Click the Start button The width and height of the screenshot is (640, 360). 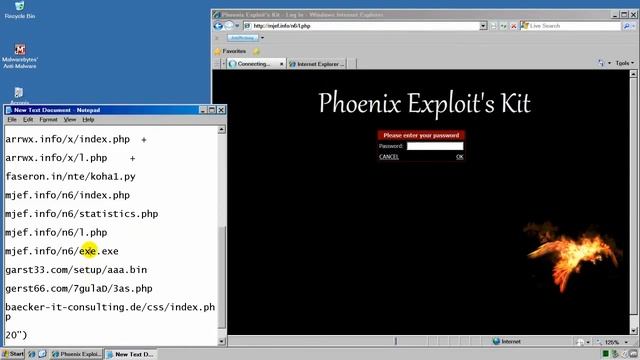(13, 354)
